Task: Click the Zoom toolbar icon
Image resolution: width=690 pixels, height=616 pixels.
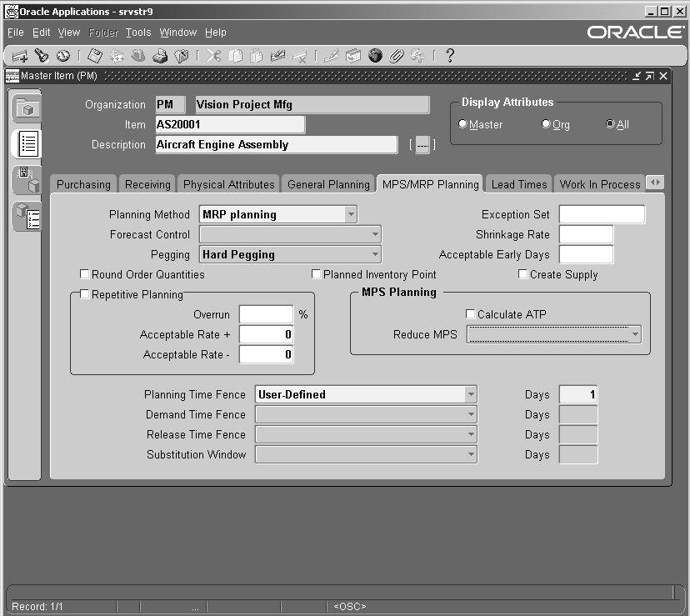Action: pos(353,56)
